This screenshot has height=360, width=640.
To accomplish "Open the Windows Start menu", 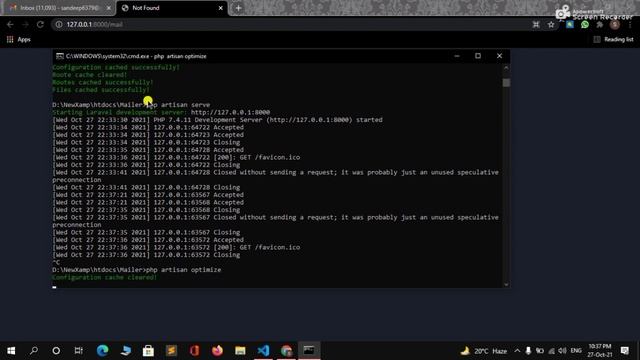I will point(11,351).
